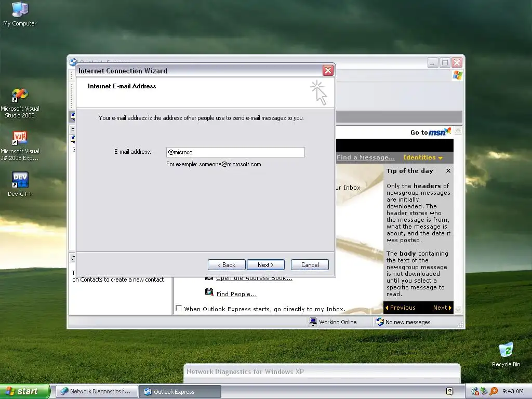Open the Identities dropdown in Outlook Express
This screenshot has height=399, width=532.
[x=423, y=157]
